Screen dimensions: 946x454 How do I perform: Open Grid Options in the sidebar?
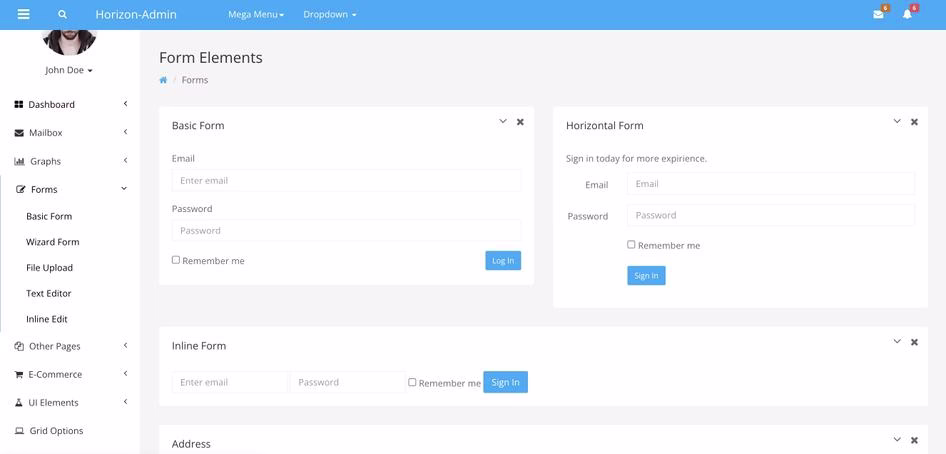[x=56, y=430]
